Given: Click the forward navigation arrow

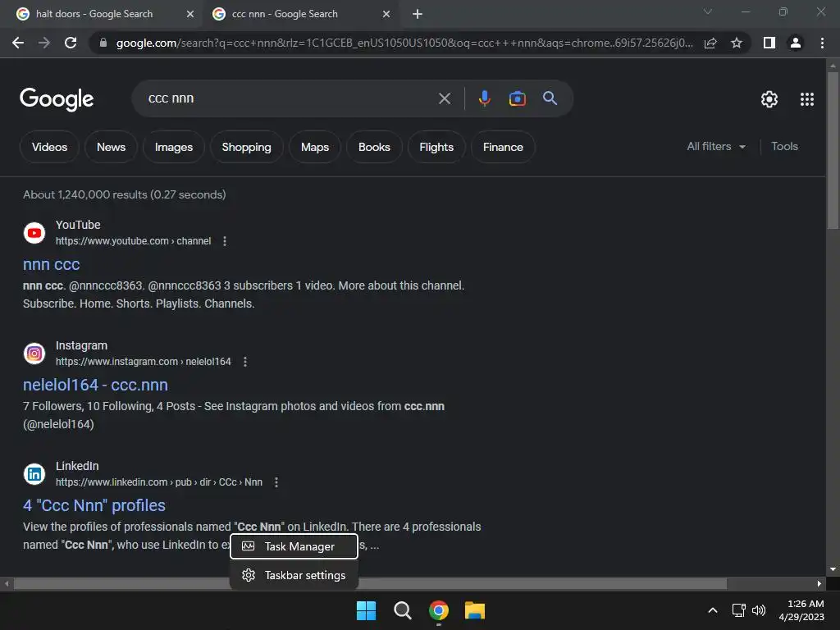Looking at the screenshot, I should 44,43.
